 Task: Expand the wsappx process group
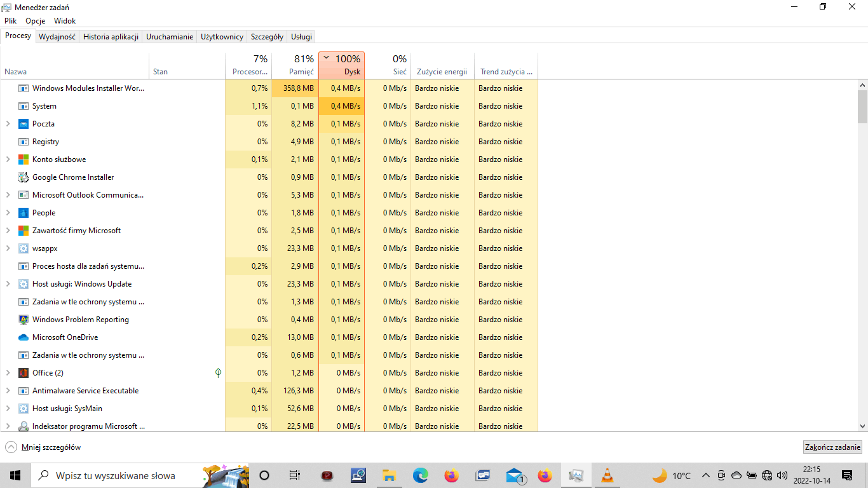coord(8,248)
